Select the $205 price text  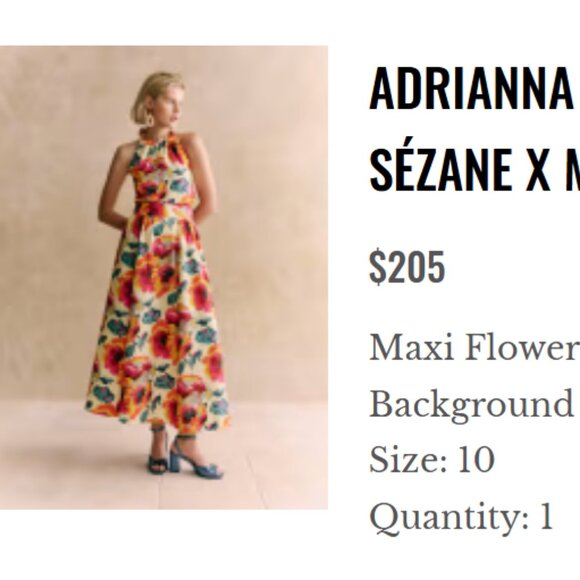point(407,267)
